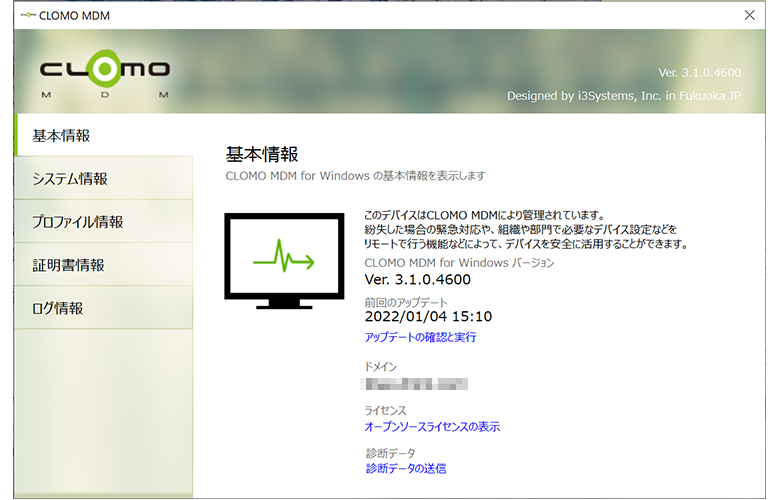The width and height of the screenshot is (778, 500).
Task: Click the このデバイスはCLOMO MDMにより管理されています description
Action: (526, 229)
